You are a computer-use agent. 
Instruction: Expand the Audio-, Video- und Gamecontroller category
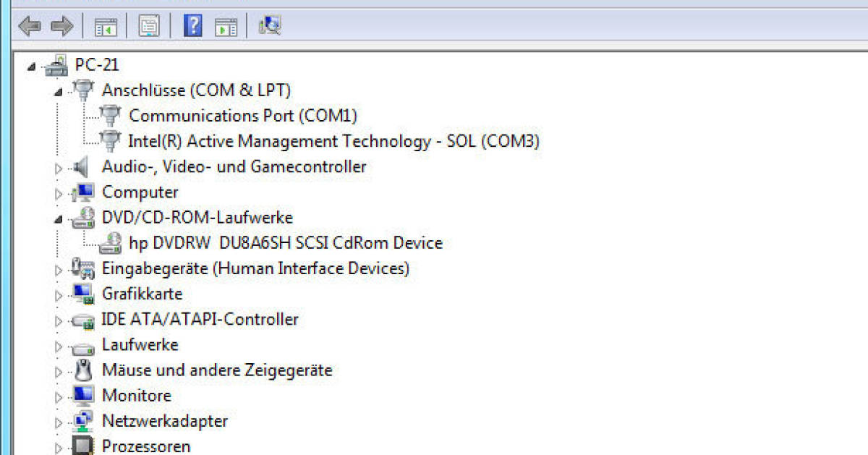[58, 168]
